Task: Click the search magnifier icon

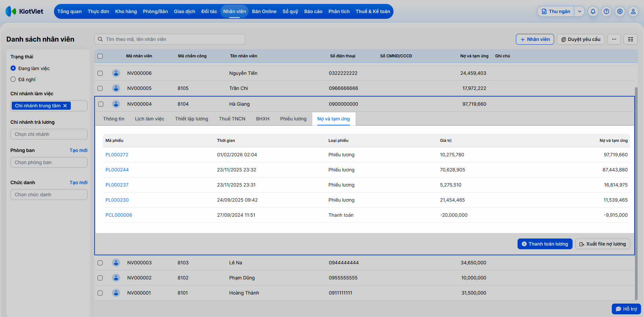Action: [x=100, y=39]
